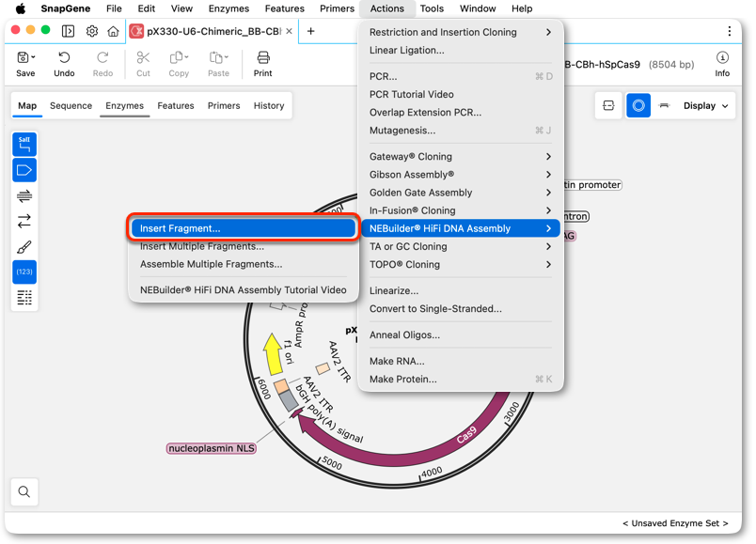Expand TA or GC Cloning submenu
756x544 pixels.
pos(460,246)
